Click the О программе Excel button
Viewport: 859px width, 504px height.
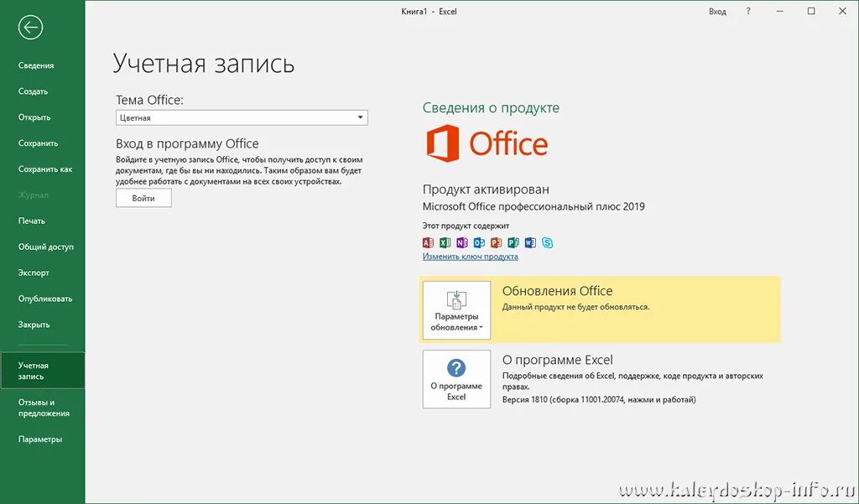(456, 379)
